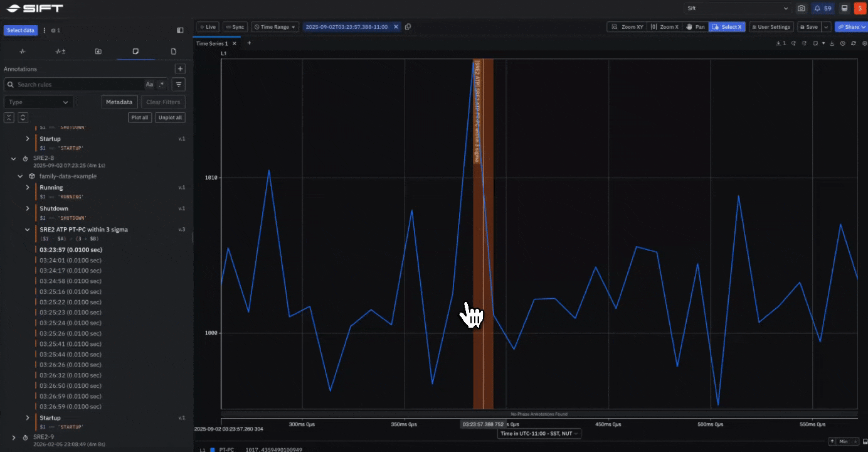Select annotation 03:26:32 (0.0100 sec)

coord(70,375)
